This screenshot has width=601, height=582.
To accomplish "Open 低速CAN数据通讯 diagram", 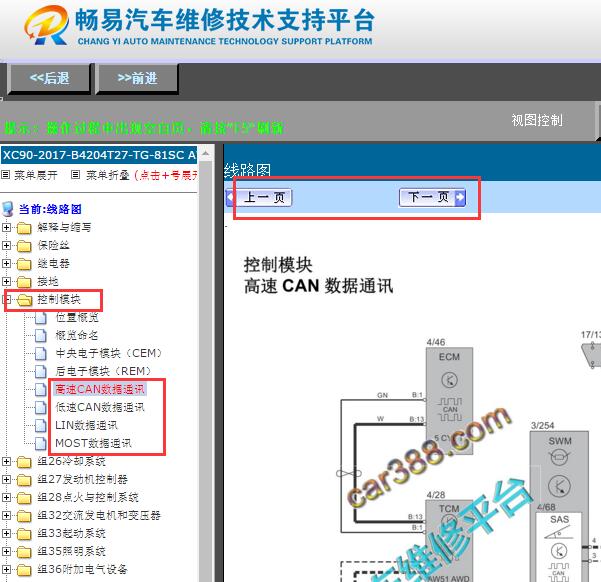I will pos(100,407).
